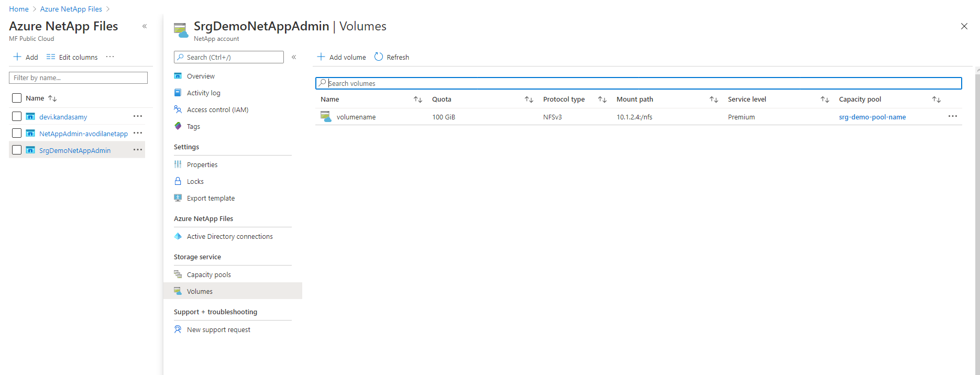Collapse the Azure NetApp Files panel
This screenshot has width=980, height=375.
click(x=145, y=26)
